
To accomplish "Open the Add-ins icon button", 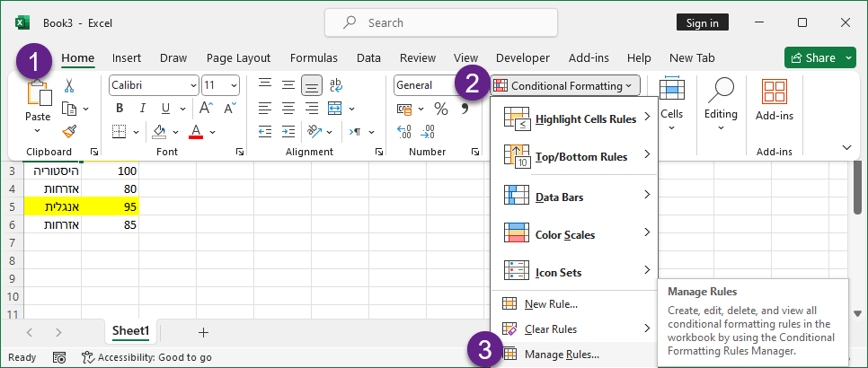I will [x=774, y=100].
